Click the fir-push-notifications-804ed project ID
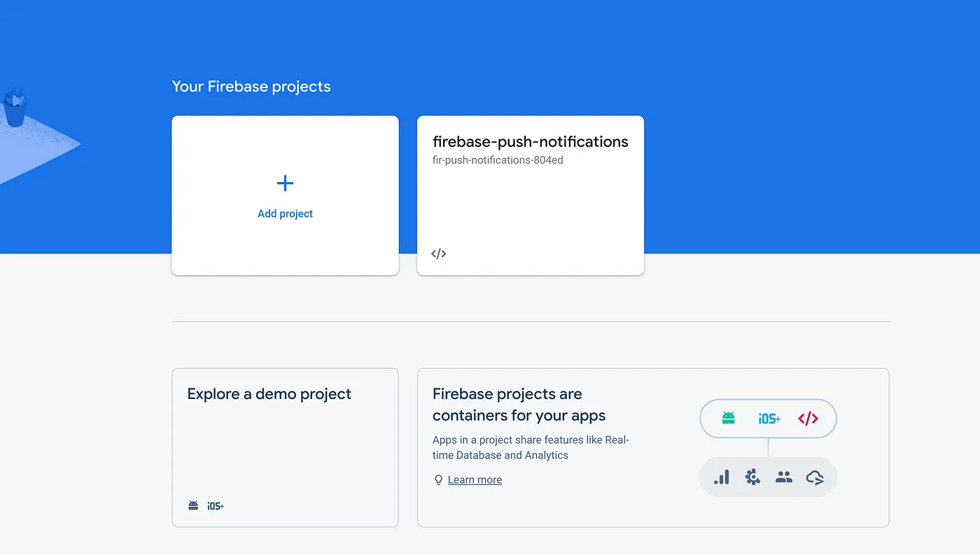 498,160
